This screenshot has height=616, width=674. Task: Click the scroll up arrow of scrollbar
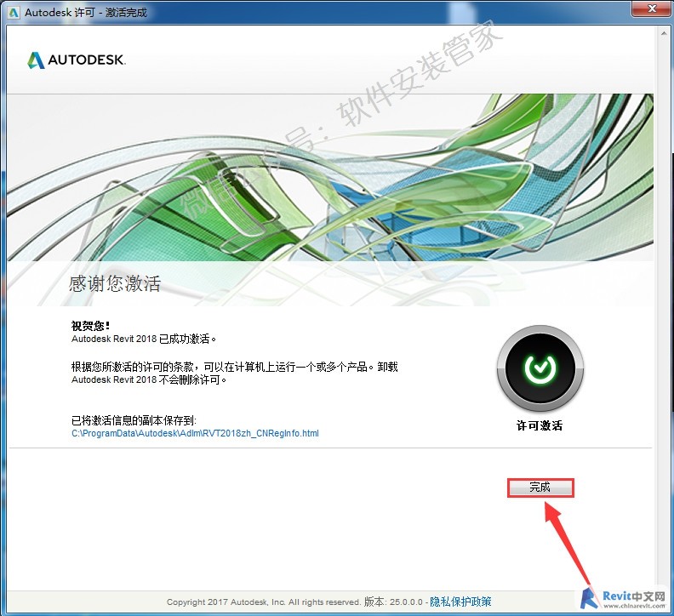point(665,34)
